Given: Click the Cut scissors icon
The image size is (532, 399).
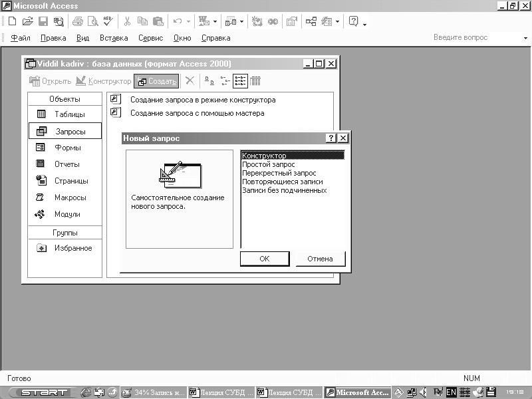Looking at the screenshot, I should tap(127, 21).
